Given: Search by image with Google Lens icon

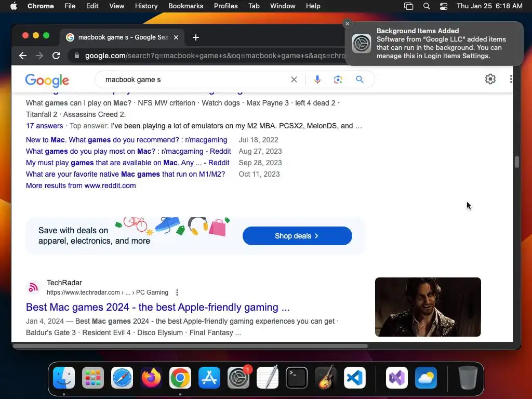Looking at the screenshot, I should pos(338,79).
